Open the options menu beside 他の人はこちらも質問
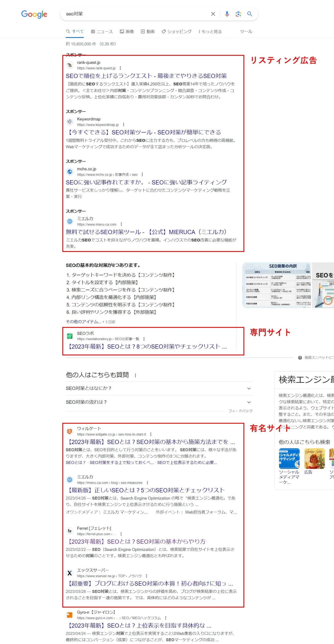Image resolution: width=334 pixels, height=644 pixels. click(135, 375)
